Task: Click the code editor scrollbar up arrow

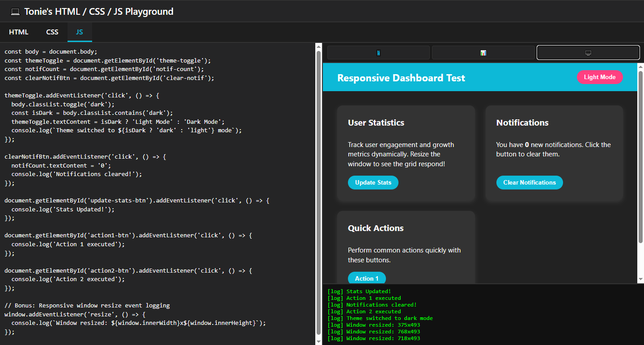Action: click(x=318, y=46)
